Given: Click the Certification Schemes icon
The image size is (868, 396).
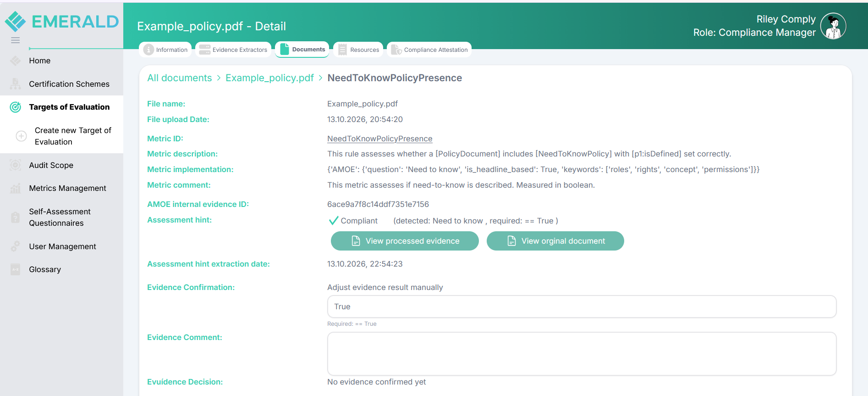Looking at the screenshot, I should (16, 84).
